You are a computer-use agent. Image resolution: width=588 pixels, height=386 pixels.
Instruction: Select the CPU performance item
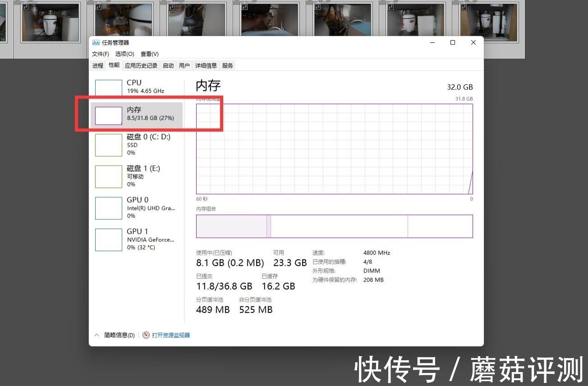(136, 86)
